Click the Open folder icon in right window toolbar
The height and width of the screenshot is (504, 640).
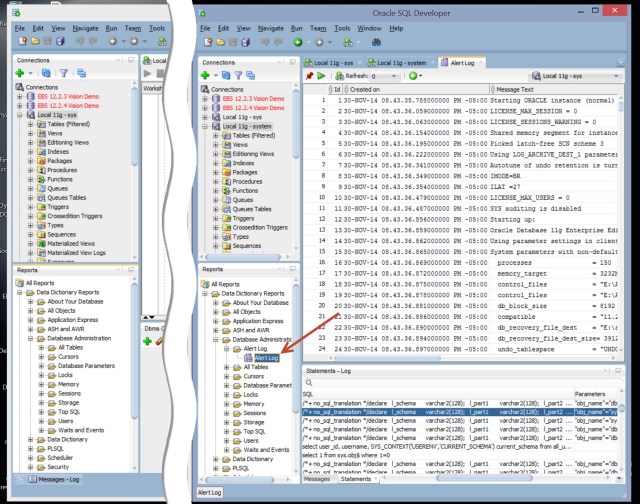point(220,42)
